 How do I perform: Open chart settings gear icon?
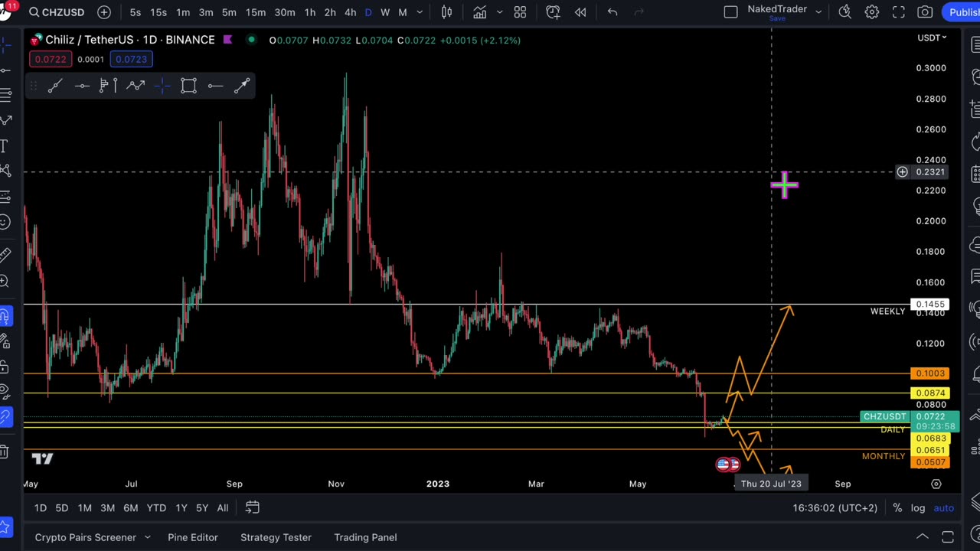click(872, 12)
